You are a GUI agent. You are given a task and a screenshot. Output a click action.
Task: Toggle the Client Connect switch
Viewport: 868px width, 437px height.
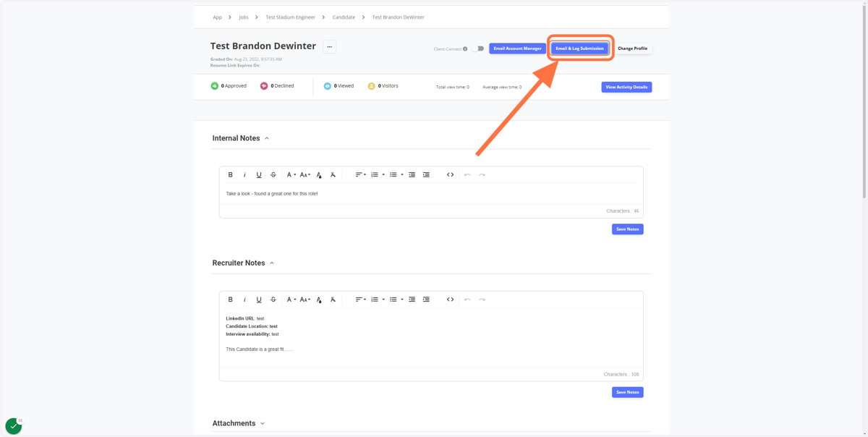tap(478, 48)
